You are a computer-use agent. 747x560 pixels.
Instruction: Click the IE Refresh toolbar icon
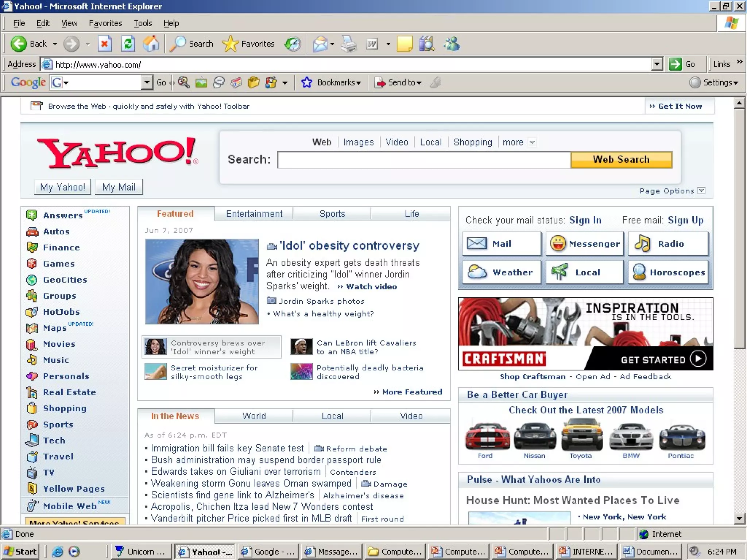pyautogui.click(x=128, y=44)
